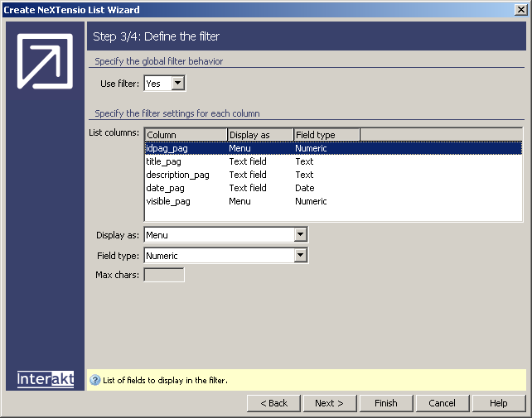Viewport: 532px width, 418px height.
Task: Cancel the list wizard
Action: [442, 403]
